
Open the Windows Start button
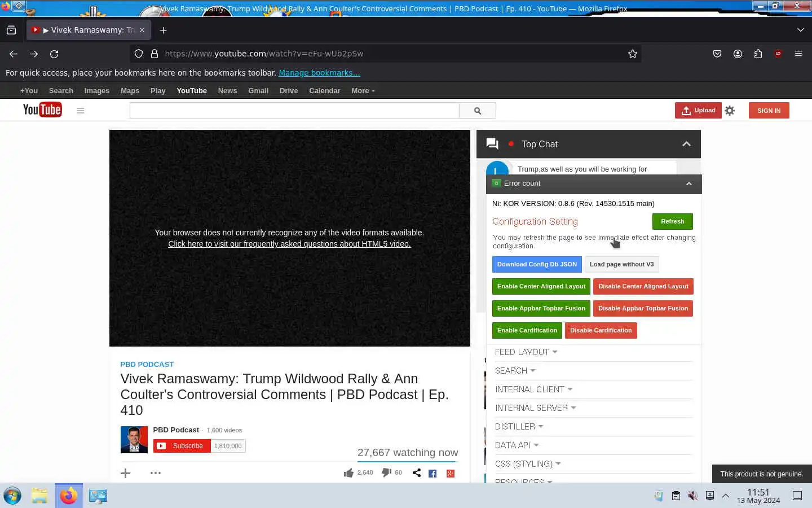tap(12, 496)
